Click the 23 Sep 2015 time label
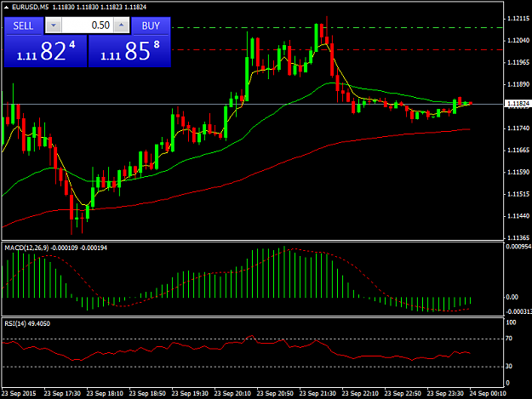Viewport: 532px width, 399px height. (19, 394)
